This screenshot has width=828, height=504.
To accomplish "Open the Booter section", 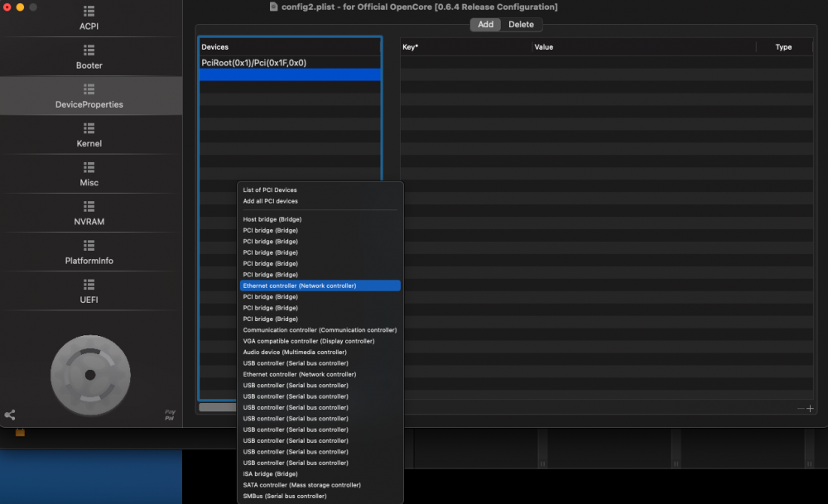I will pyautogui.click(x=89, y=57).
